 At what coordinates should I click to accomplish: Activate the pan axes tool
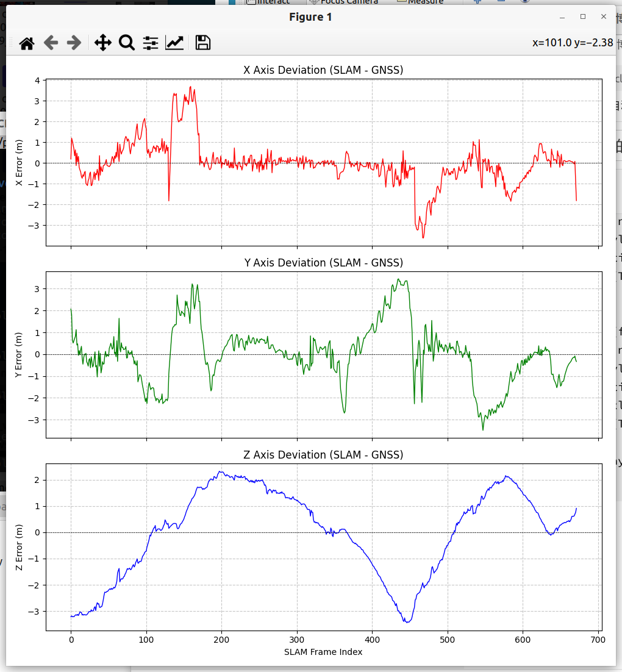point(103,43)
